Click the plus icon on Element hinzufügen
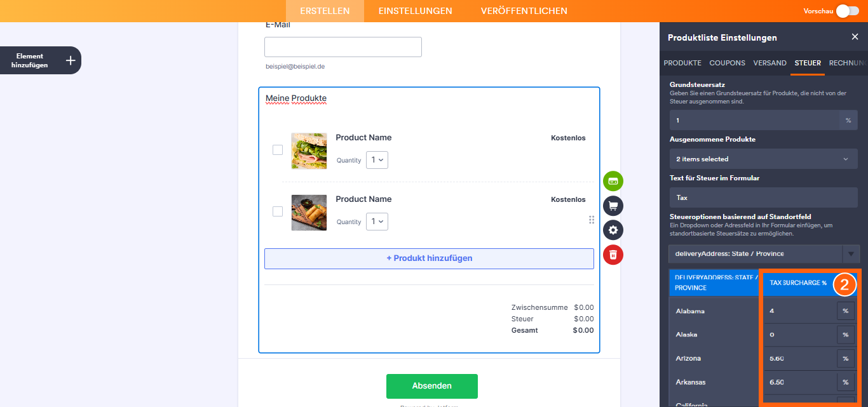Viewport: 868px width, 407px height. (71, 60)
